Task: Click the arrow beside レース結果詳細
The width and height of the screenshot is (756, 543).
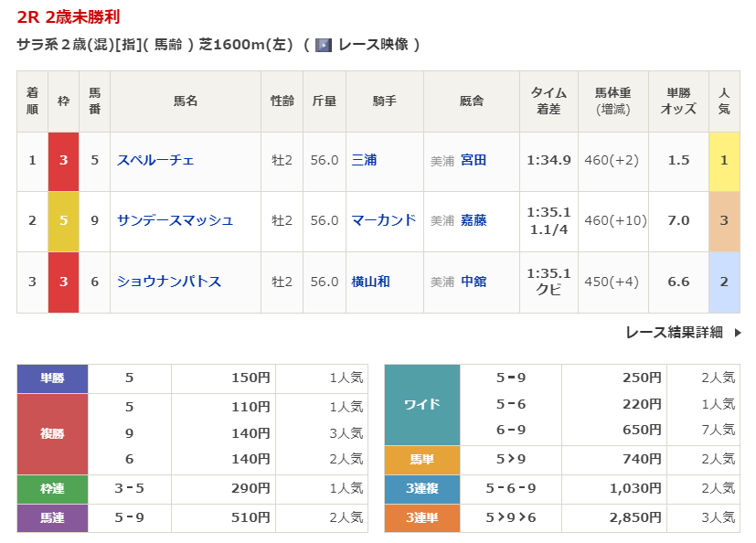Action: 737,333
